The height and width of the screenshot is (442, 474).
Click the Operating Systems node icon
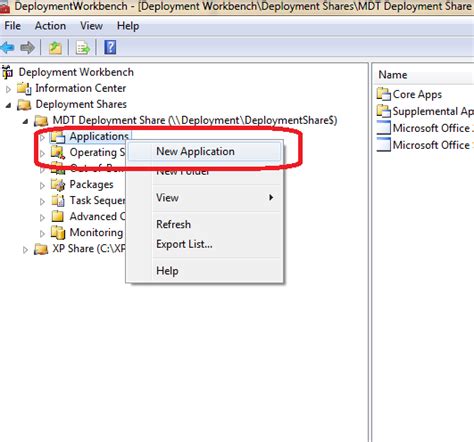click(x=58, y=153)
